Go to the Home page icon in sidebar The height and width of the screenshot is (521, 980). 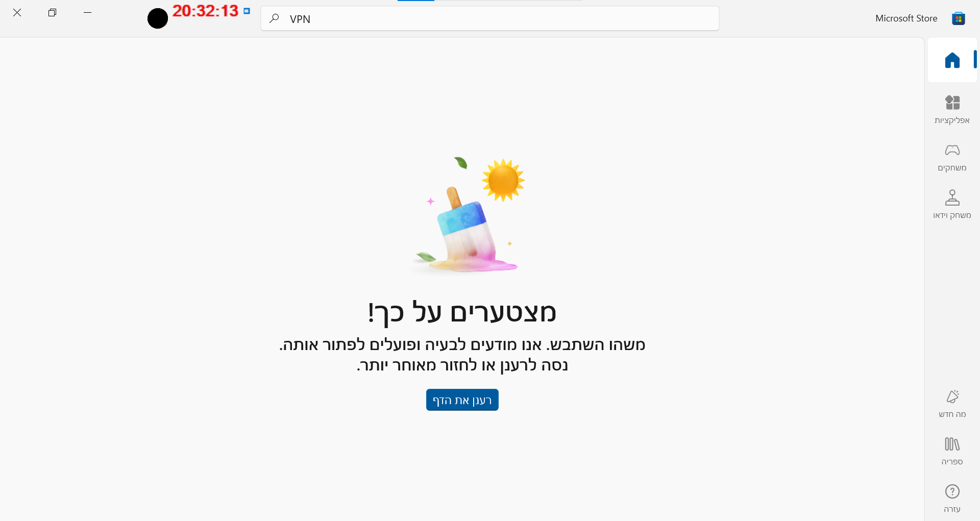pyautogui.click(x=952, y=60)
